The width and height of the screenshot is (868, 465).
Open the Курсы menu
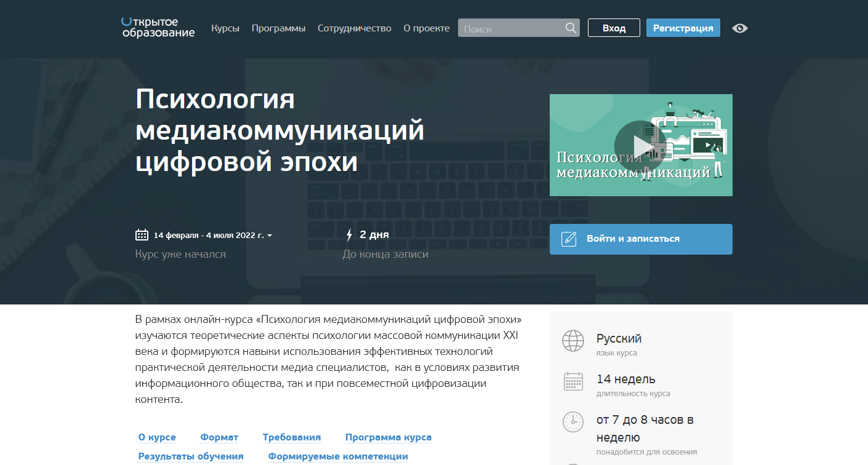pyautogui.click(x=225, y=28)
